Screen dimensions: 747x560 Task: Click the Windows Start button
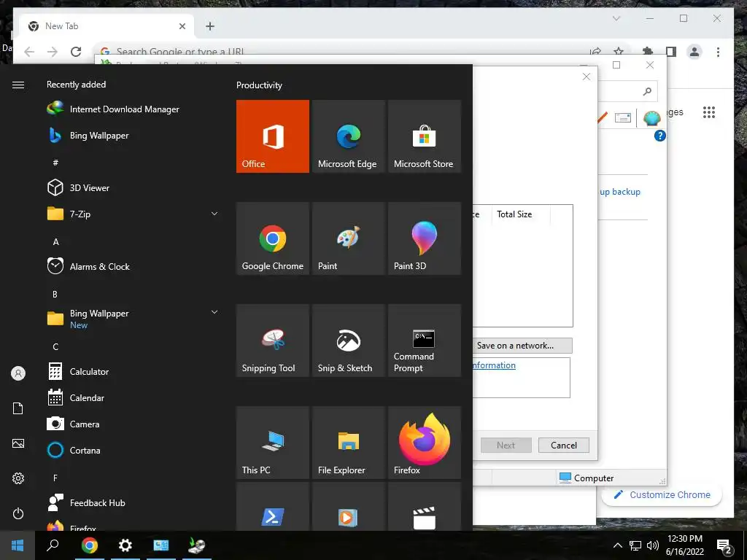18,545
